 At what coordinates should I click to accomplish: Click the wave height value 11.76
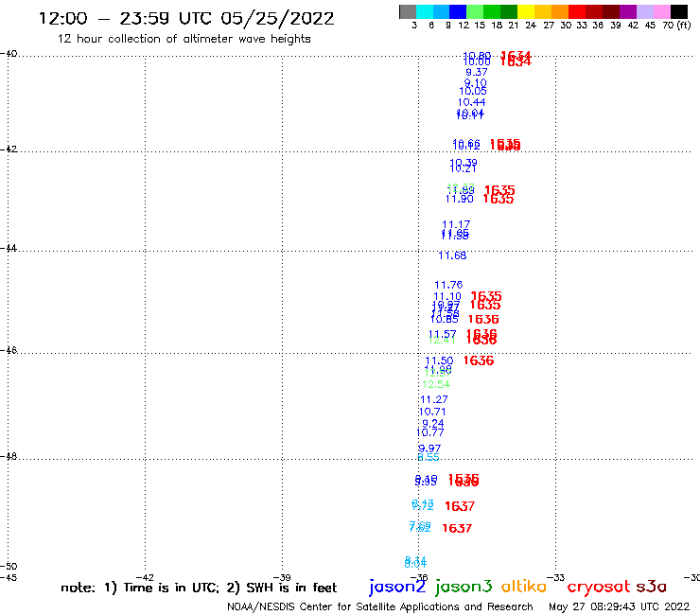448,285
